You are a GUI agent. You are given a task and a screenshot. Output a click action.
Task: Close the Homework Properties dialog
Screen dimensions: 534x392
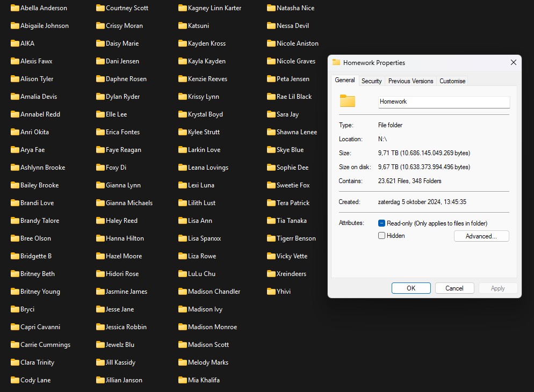click(x=513, y=63)
